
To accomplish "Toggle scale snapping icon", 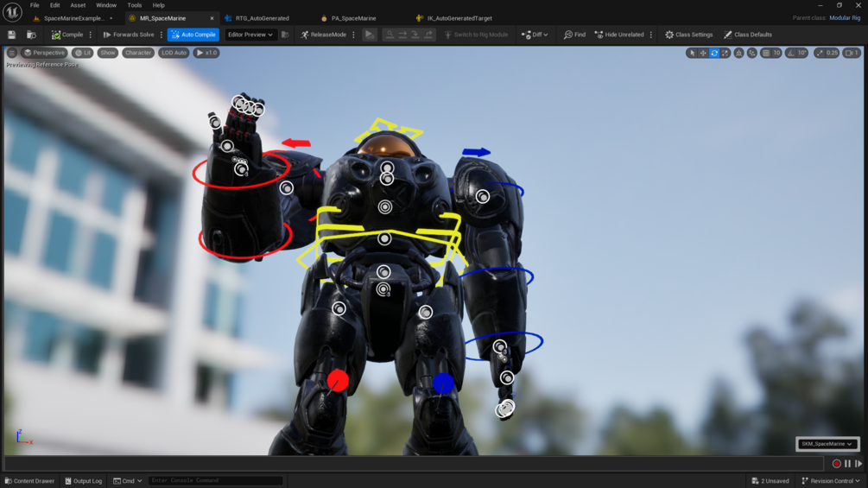I will point(819,53).
